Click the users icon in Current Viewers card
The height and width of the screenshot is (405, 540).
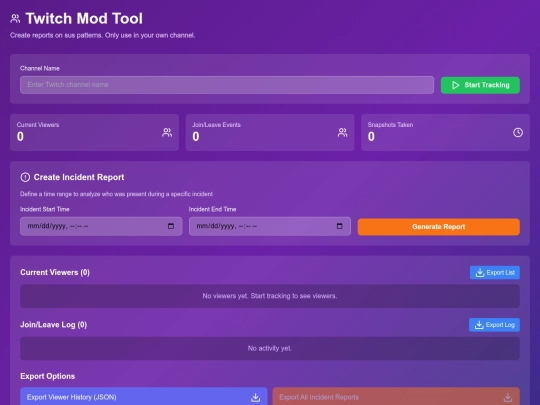pos(167,133)
